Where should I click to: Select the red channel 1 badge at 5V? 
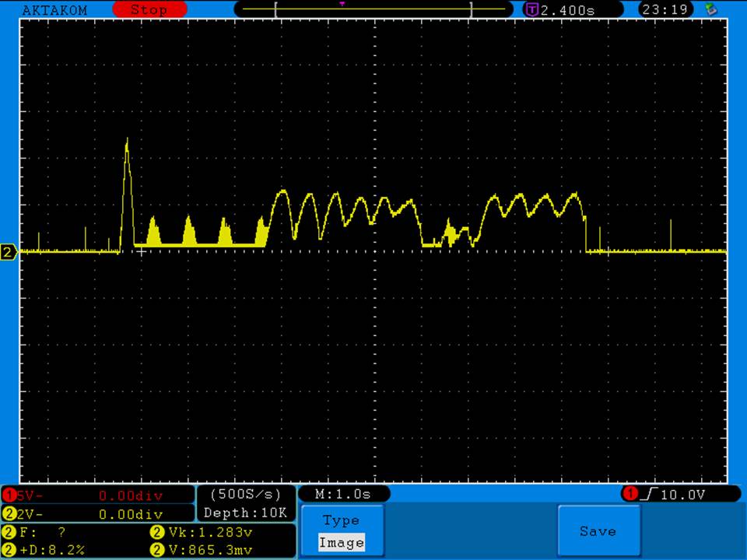tap(10, 495)
